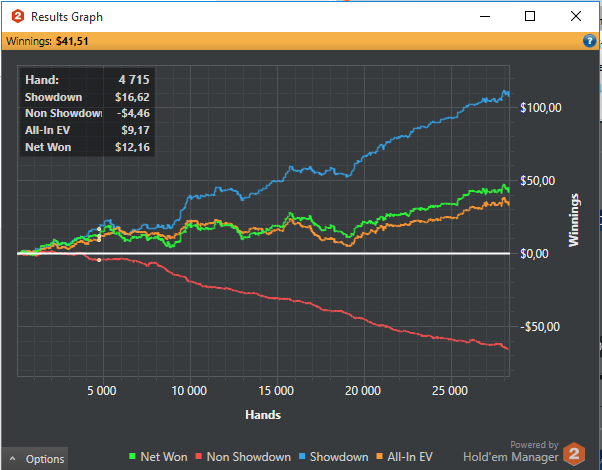Click the red Non Showdown legend swatch

(x=198, y=457)
